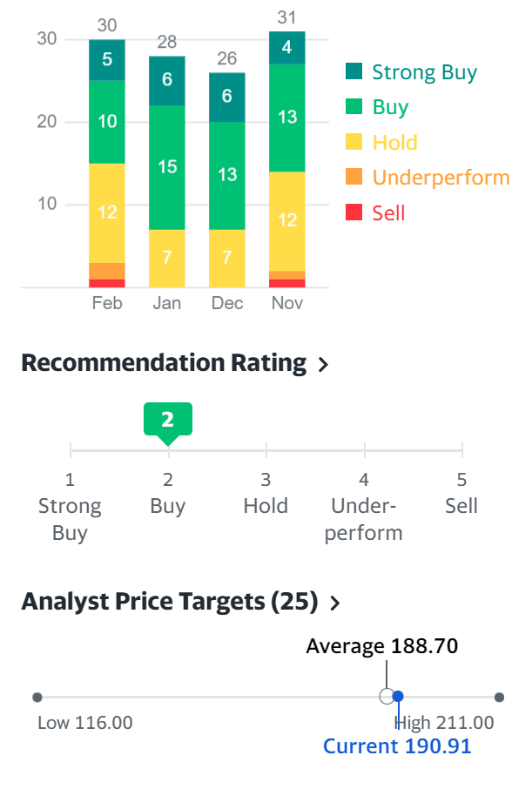Click the Buy legend green swatch

[x=354, y=108]
